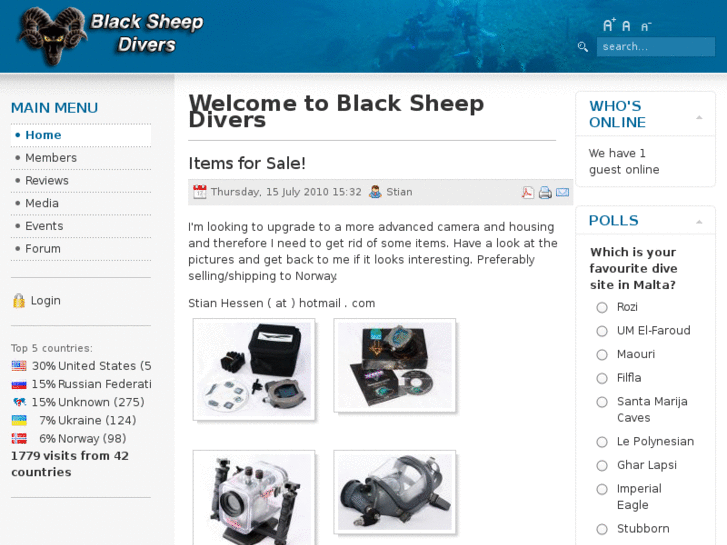This screenshot has height=545, width=727.
Task: Click the decrease font size A- icon
Action: click(646, 26)
